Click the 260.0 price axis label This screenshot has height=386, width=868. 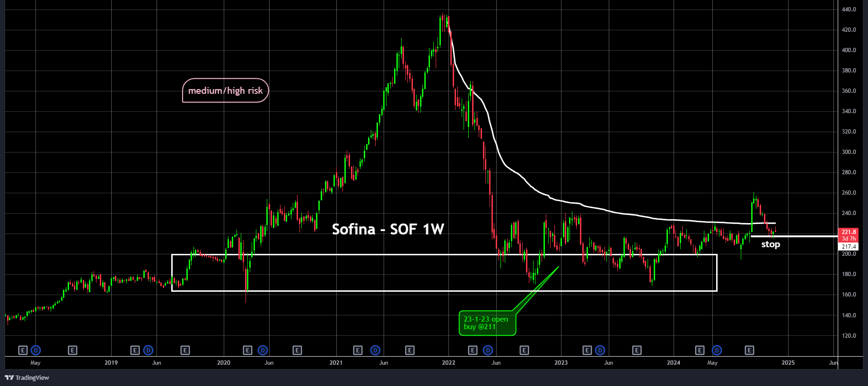coord(849,193)
